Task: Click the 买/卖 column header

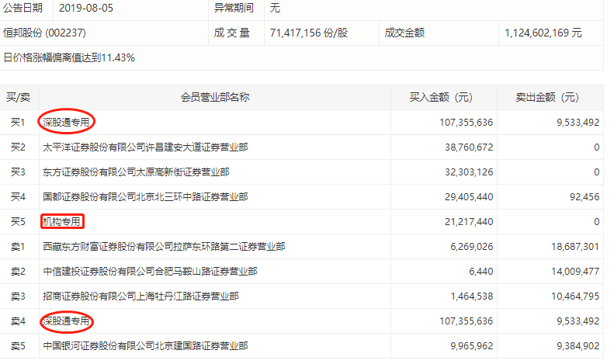Action: [x=19, y=97]
